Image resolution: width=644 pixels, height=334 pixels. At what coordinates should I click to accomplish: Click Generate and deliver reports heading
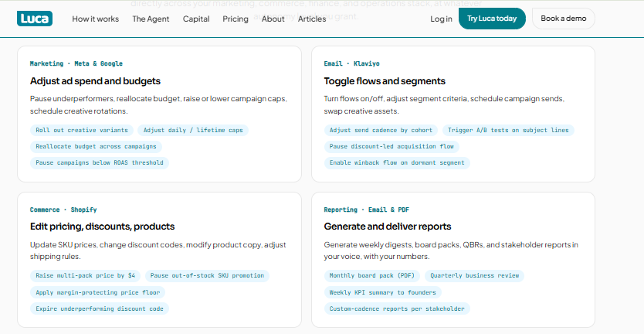[x=388, y=227]
